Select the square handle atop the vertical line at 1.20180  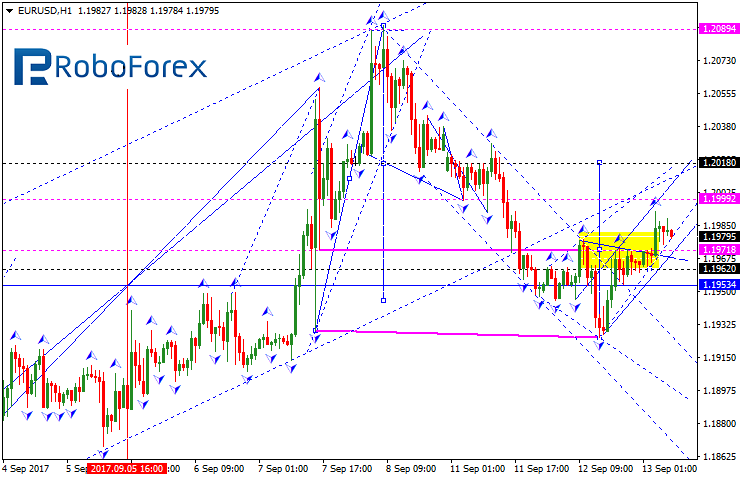[599, 162]
